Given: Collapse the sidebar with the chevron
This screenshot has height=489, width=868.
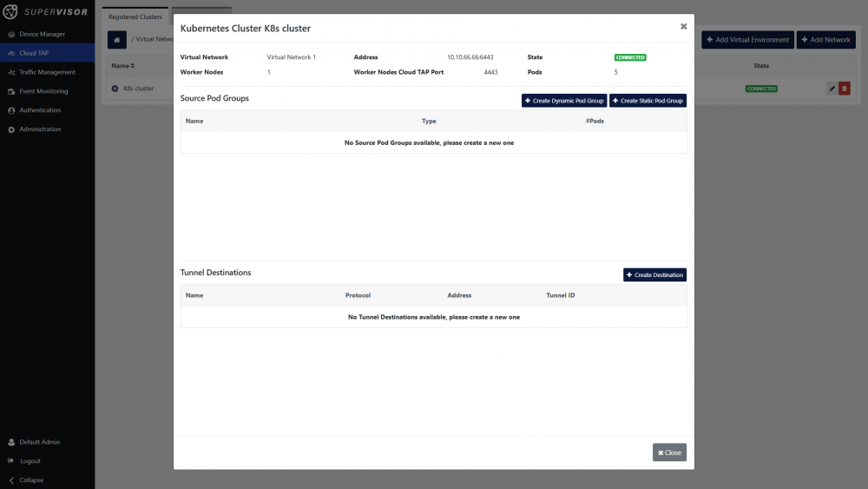Looking at the screenshot, I should pyautogui.click(x=11, y=480).
